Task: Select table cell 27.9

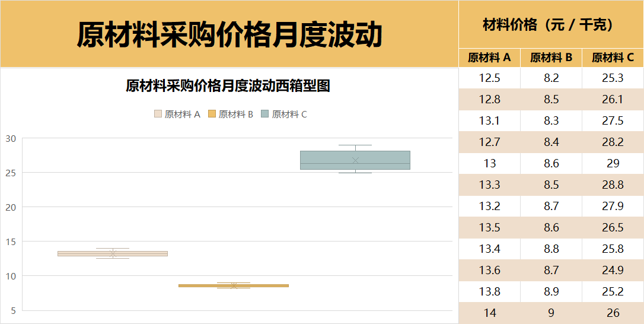Action: [x=613, y=207]
